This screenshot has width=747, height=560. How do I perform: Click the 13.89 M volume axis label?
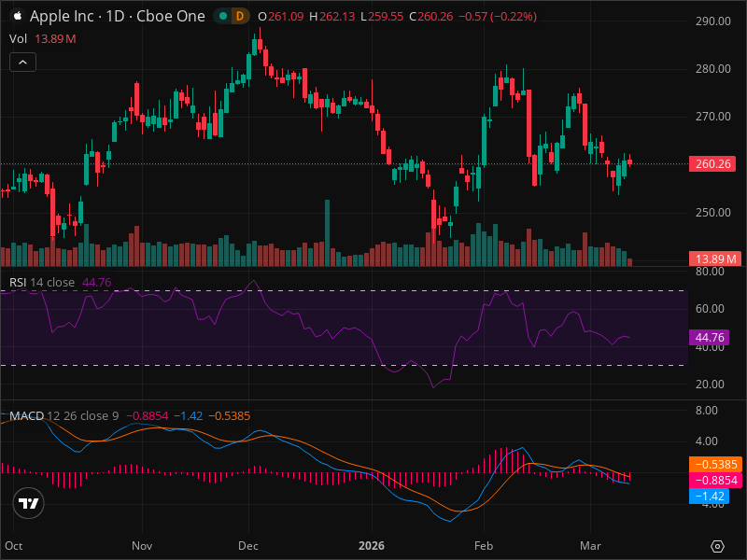[x=715, y=259]
